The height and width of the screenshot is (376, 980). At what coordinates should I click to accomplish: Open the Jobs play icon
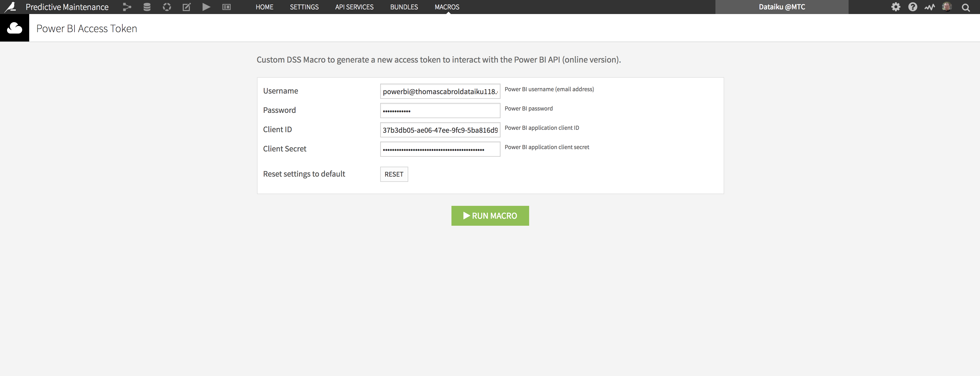pos(206,7)
